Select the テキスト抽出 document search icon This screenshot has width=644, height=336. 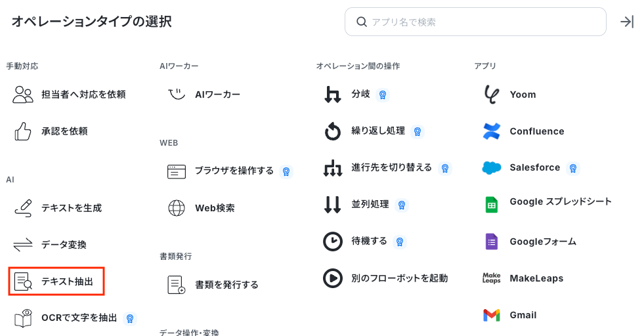tap(23, 282)
